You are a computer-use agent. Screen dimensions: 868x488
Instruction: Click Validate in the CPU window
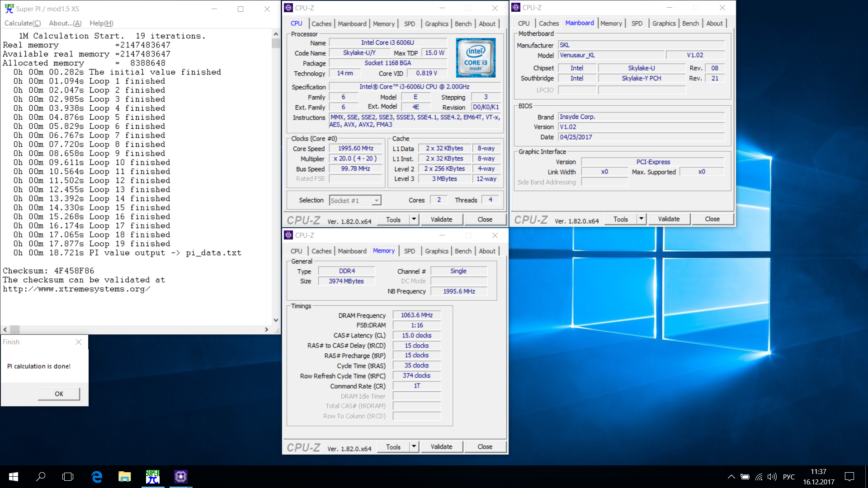pos(441,220)
